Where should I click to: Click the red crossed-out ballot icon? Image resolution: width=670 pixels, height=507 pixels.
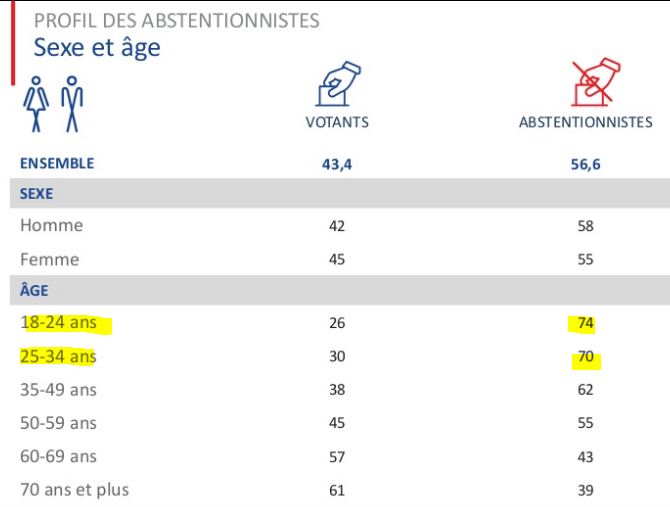coord(596,82)
